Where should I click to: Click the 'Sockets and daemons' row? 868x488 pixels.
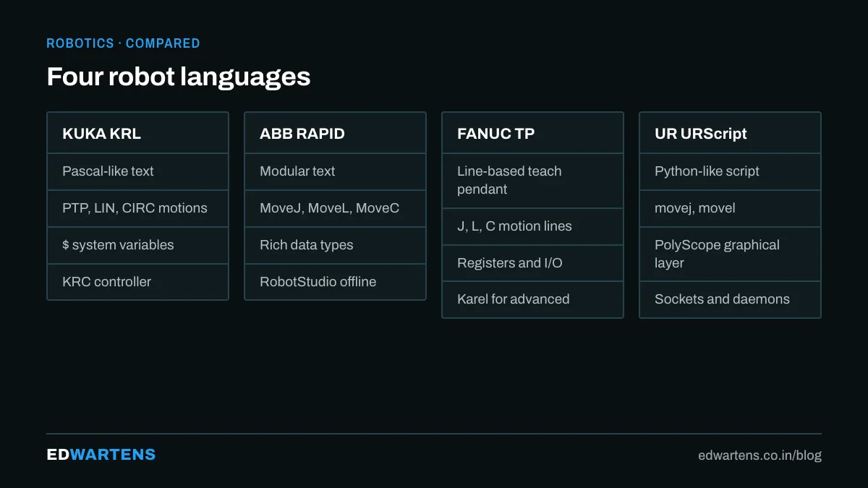coord(730,299)
